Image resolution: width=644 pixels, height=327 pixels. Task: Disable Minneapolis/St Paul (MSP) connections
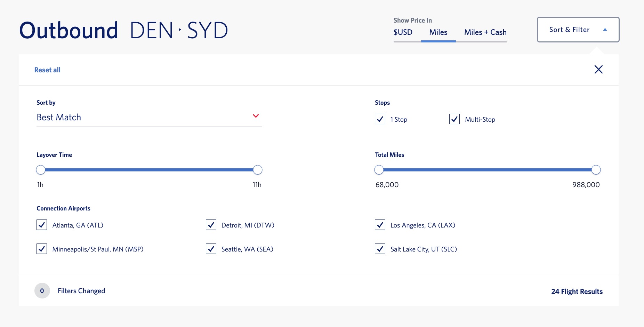click(x=41, y=249)
